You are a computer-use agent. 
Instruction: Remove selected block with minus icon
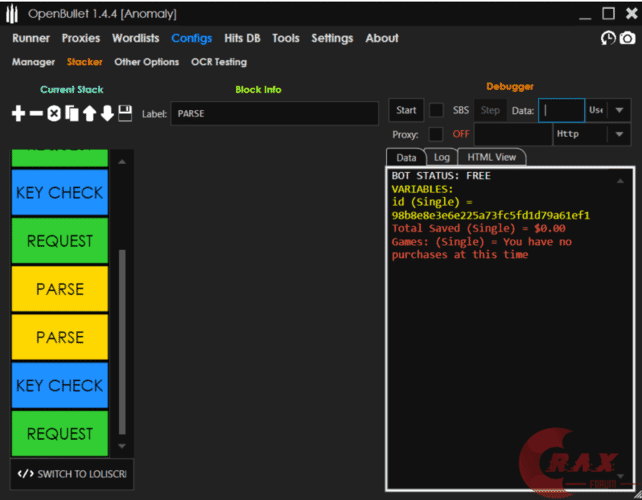pos(36,114)
